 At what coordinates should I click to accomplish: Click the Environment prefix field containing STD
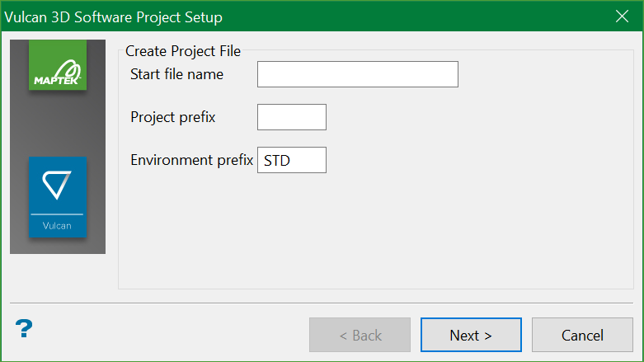[292, 160]
